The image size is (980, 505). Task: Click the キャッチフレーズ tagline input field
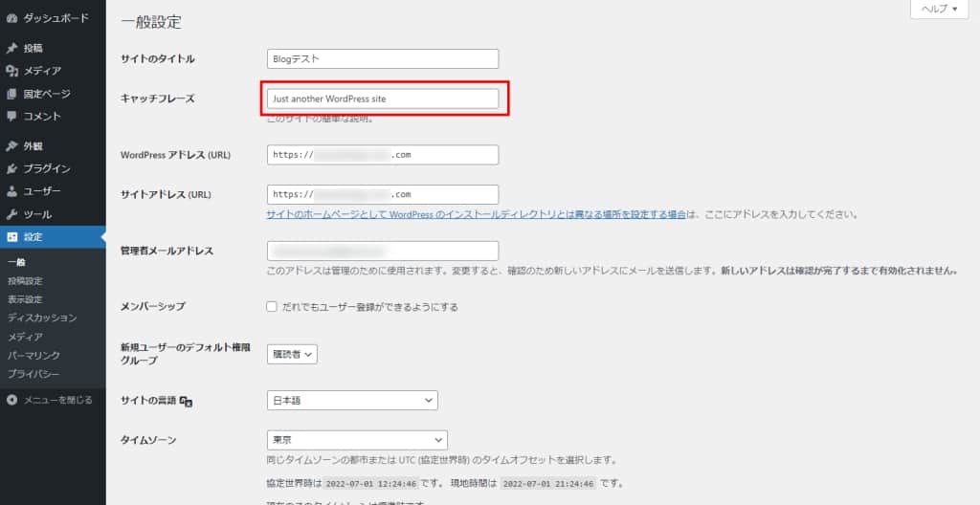coord(383,99)
